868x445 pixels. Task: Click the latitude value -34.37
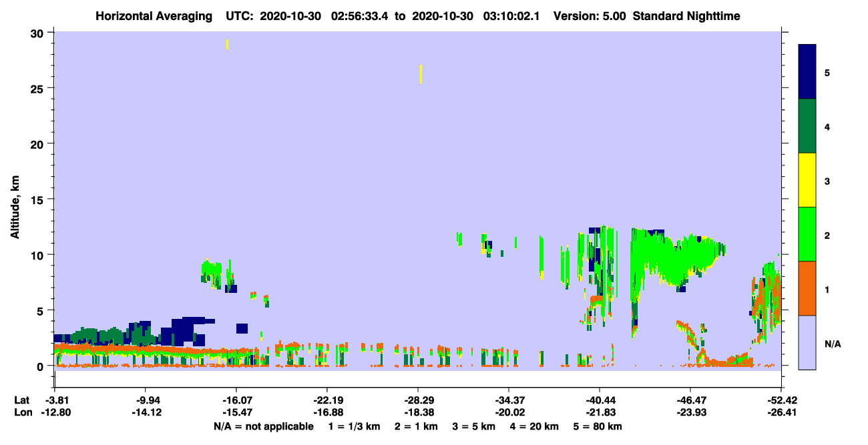[x=508, y=400]
